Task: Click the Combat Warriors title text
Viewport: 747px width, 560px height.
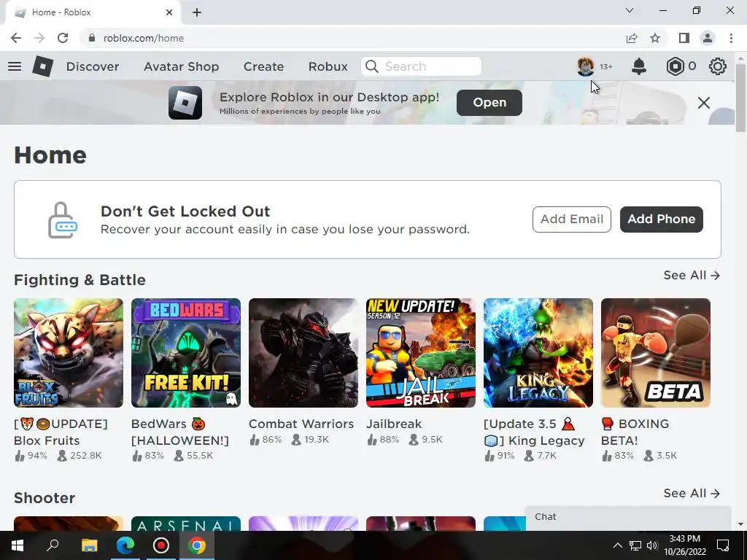Action: pos(301,424)
